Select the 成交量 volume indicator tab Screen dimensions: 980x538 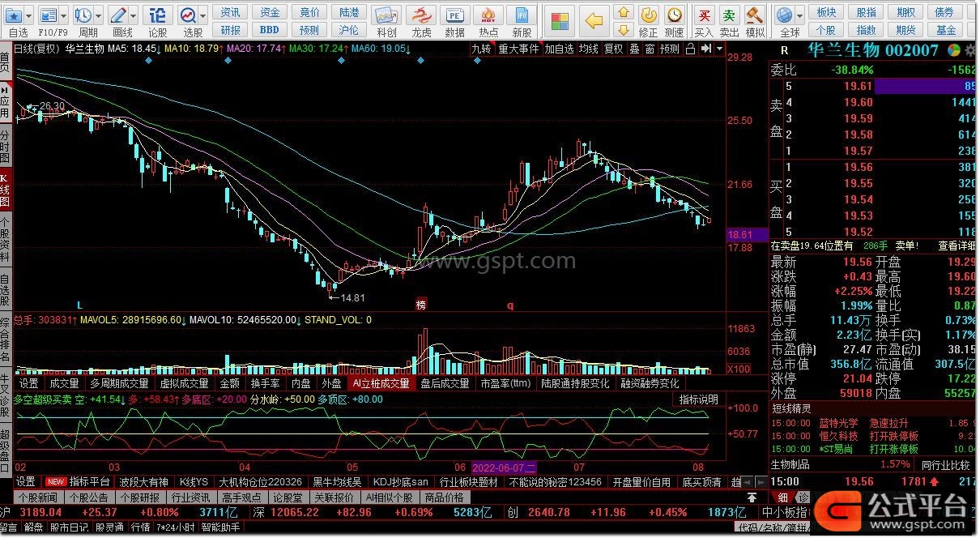[x=64, y=383]
